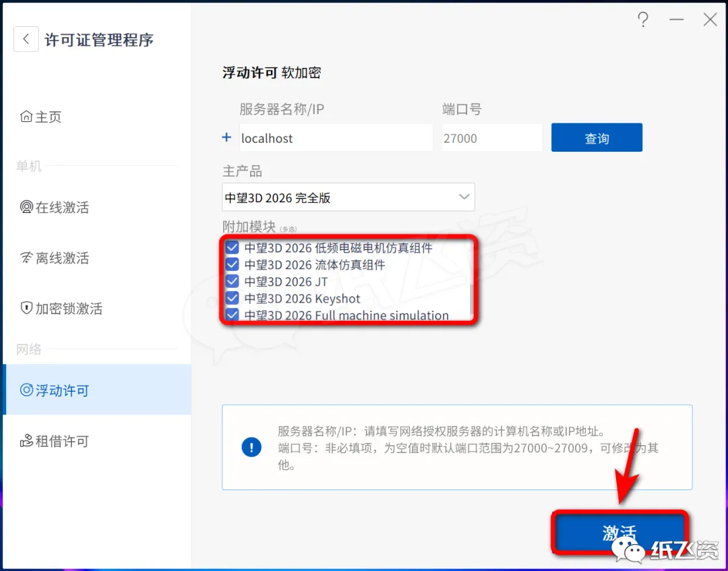The image size is (728, 571).
Task: Click the back arrow beside 许可证管理程序
Action: pyautogui.click(x=26, y=40)
